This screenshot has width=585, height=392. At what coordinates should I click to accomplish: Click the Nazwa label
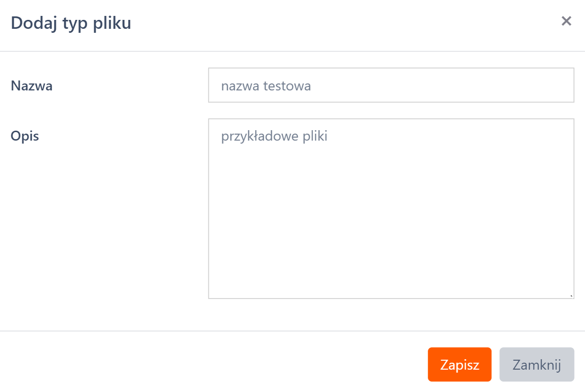(x=32, y=85)
